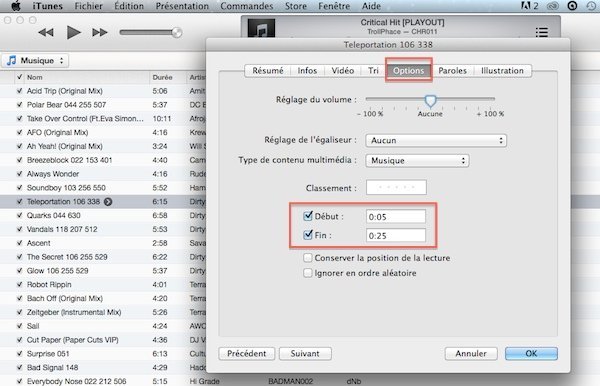Sort tracks by the Durée column header

167,77
